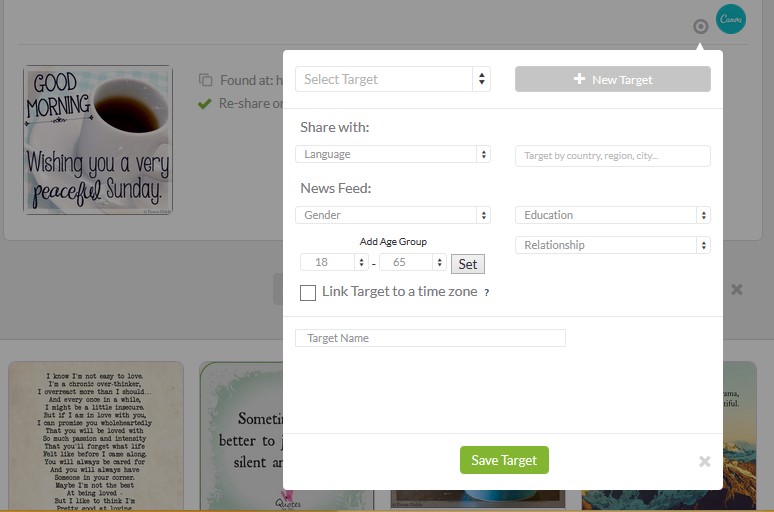Screen dimensions: 774x512
Task: Click the New Target button
Action: pyautogui.click(x=613, y=79)
